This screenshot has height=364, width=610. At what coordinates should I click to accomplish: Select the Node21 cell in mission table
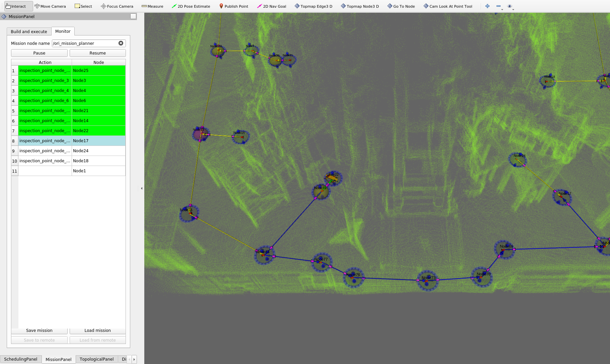pos(99,111)
